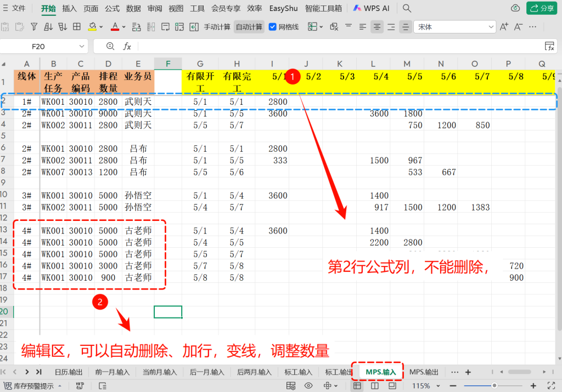The width and height of the screenshot is (562, 392).
Task: Click the zoom slider handle
Action: click(494, 385)
